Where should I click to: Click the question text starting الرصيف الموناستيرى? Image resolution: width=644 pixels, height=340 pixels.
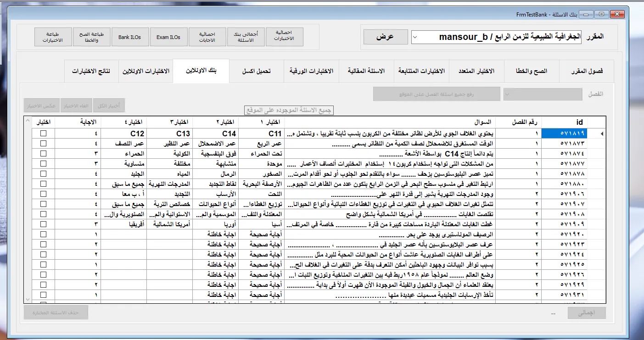[390, 234]
